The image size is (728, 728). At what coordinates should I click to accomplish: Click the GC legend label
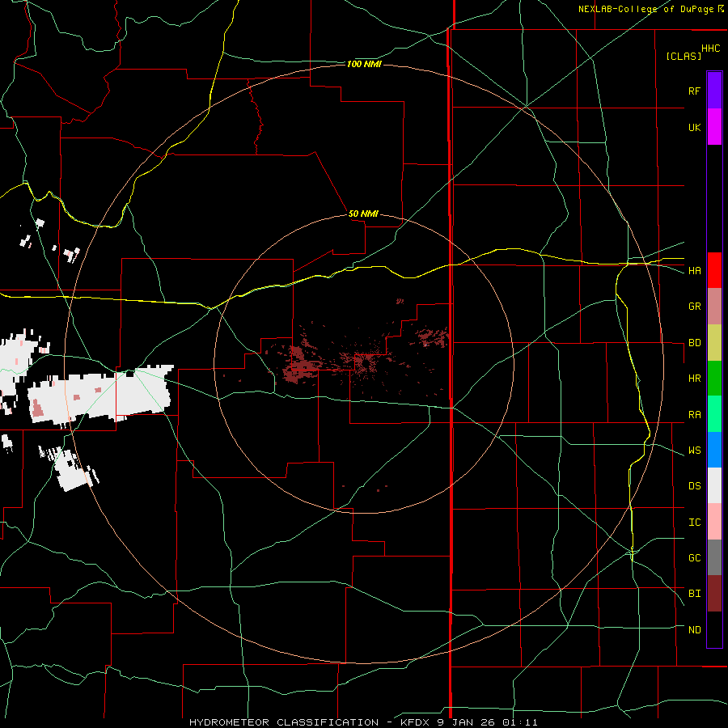click(x=694, y=558)
